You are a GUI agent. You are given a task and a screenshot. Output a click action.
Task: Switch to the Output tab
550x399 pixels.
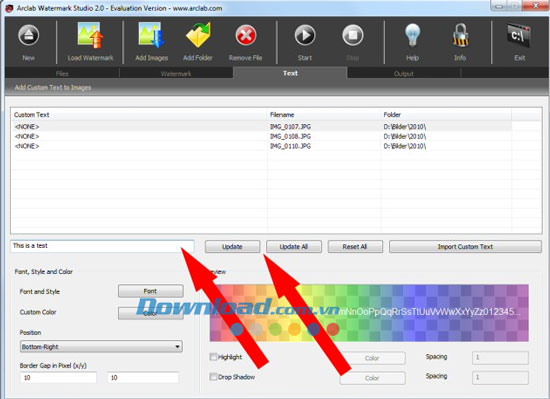point(404,73)
